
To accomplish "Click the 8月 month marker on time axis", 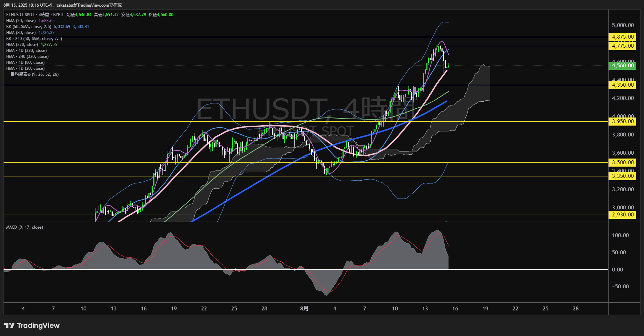I will coord(305,309).
